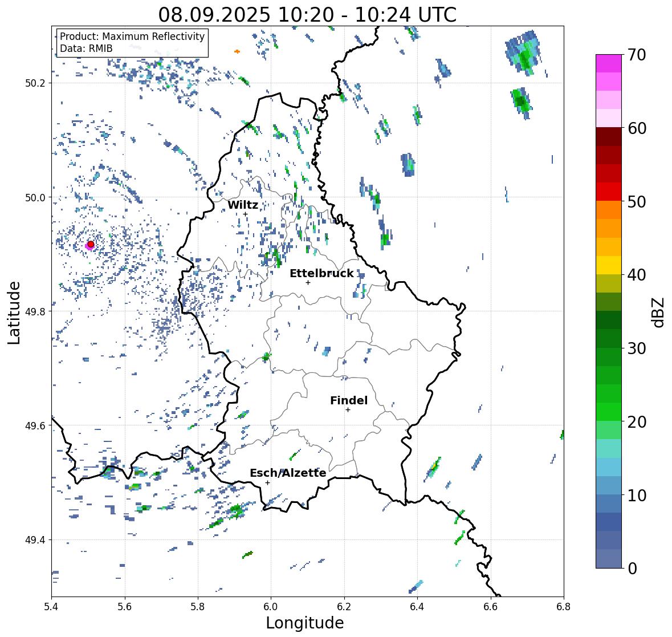Click the 50 tick on colorbar
Image resolution: width=672 pixels, height=637 pixels.
pyautogui.click(x=637, y=201)
